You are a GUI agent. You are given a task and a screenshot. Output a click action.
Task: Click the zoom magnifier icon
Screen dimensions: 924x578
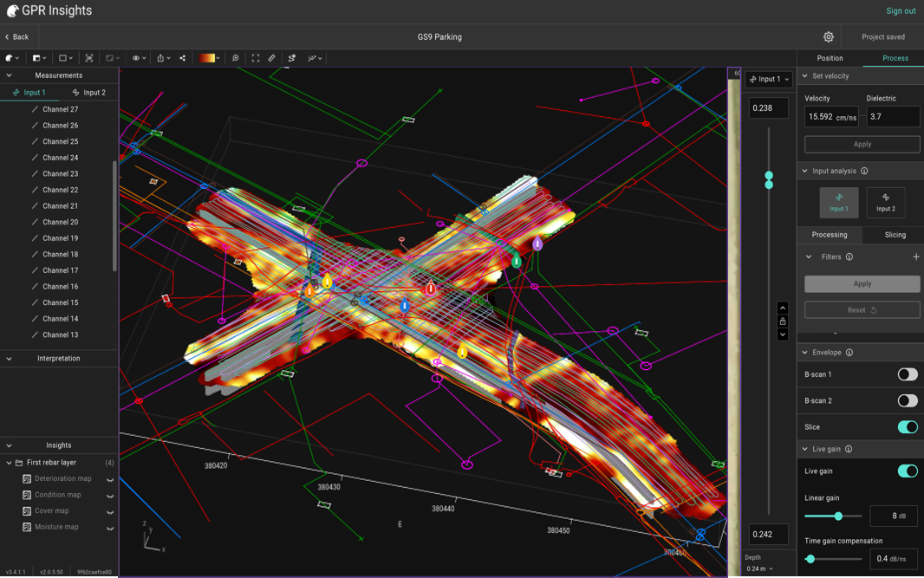tap(235, 58)
